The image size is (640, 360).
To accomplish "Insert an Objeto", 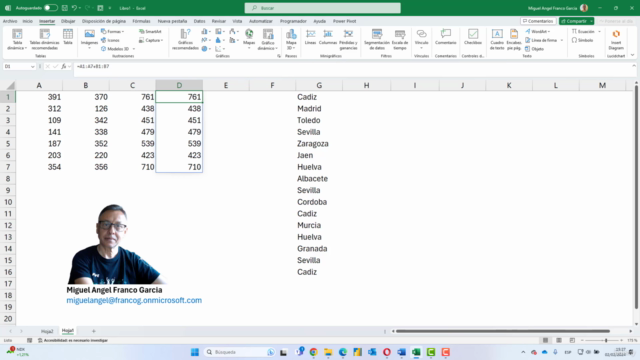I will pyautogui.click(x=535, y=49).
